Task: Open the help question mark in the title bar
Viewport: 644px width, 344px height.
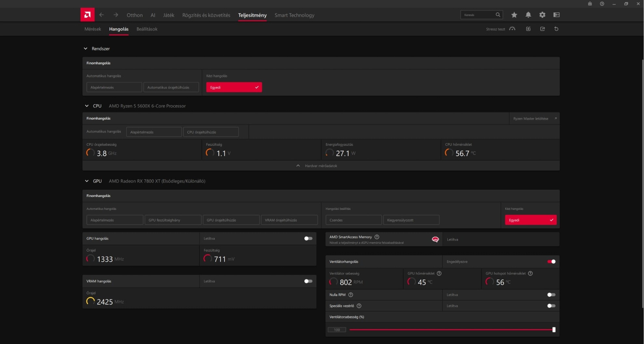Action: (602, 4)
